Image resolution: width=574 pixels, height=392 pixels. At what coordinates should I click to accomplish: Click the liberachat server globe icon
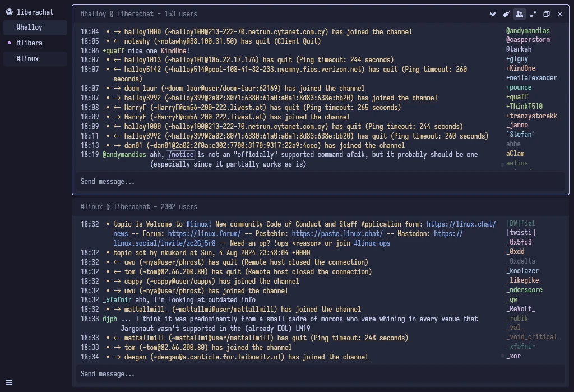(x=10, y=12)
